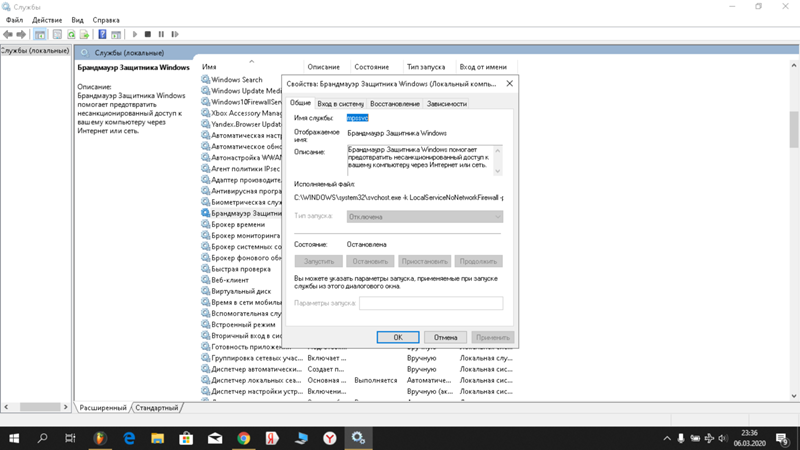Click the Отмена button
Image resolution: width=800 pixels, height=450 pixels.
(x=445, y=337)
